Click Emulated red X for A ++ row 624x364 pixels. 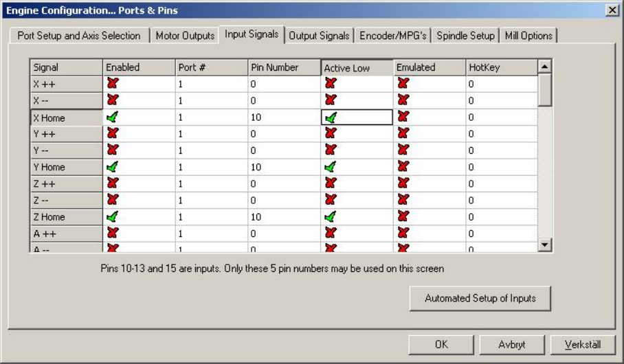pyautogui.click(x=403, y=233)
